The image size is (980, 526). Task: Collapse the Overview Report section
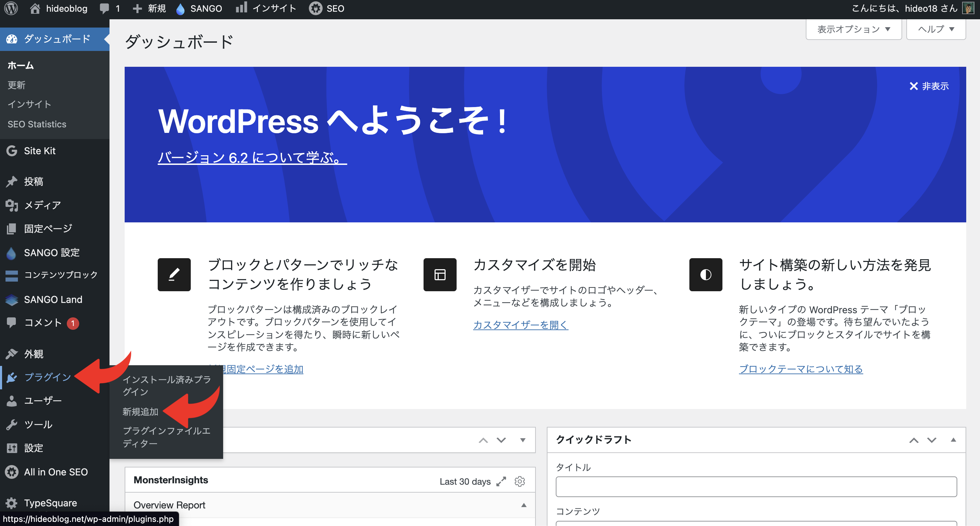coord(524,505)
